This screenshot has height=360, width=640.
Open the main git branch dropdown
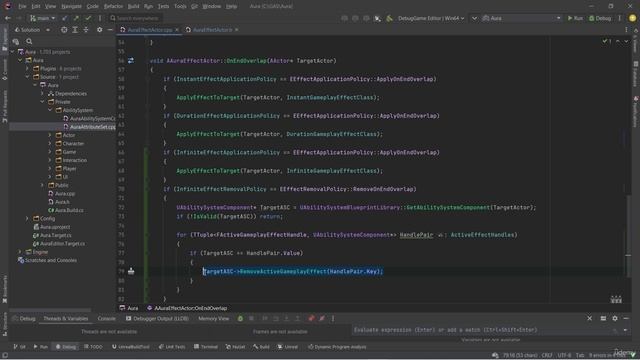coord(42,18)
